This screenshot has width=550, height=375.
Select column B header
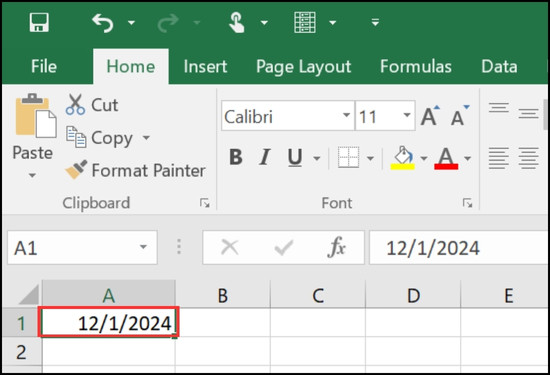(x=223, y=294)
